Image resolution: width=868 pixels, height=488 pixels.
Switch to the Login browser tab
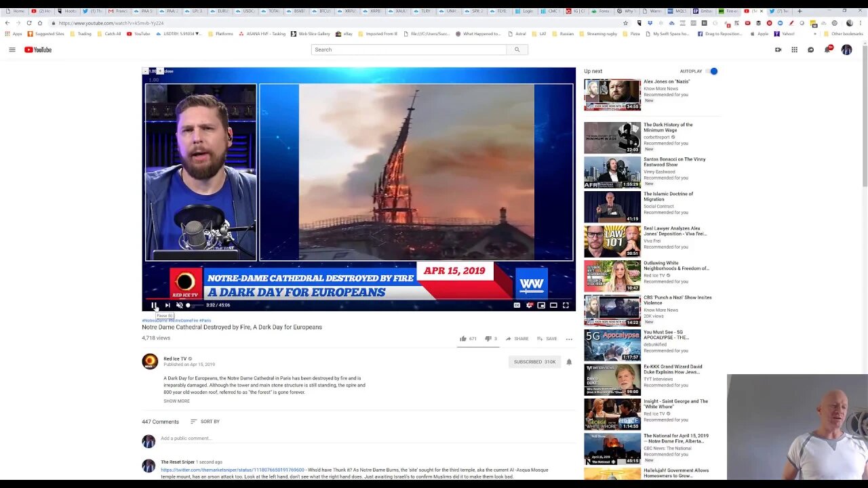pyautogui.click(x=524, y=11)
